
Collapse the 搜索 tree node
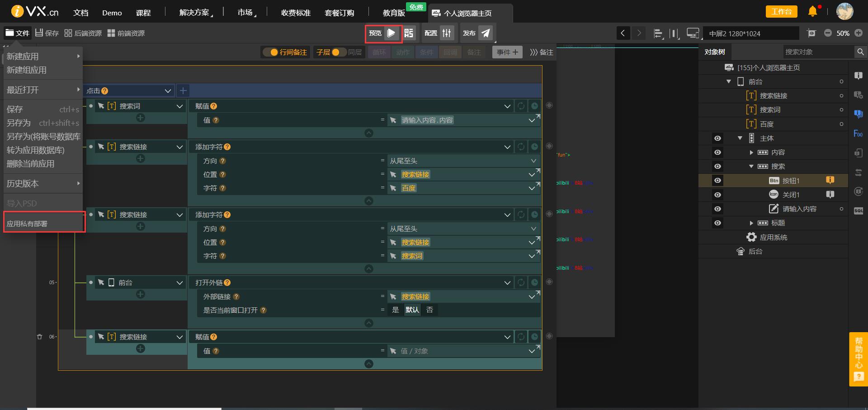751,166
